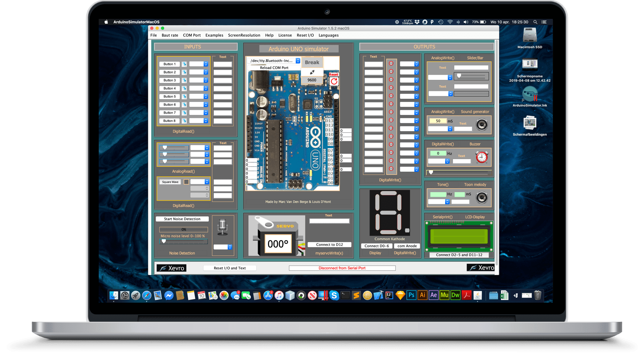Click the pushpin icon next to Button 1
The height and width of the screenshot is (354, 644).
pos(185,64)
